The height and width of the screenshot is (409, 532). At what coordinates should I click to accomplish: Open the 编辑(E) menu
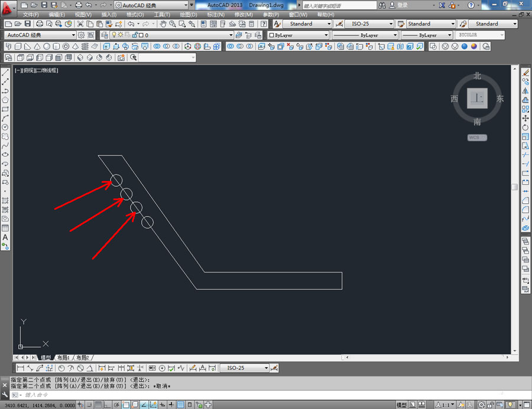tap(57, 15)
